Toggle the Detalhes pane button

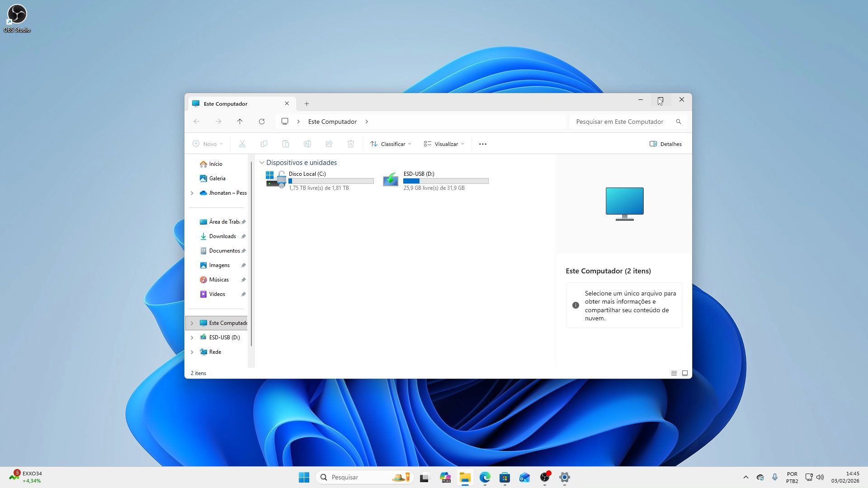point(665,144)
